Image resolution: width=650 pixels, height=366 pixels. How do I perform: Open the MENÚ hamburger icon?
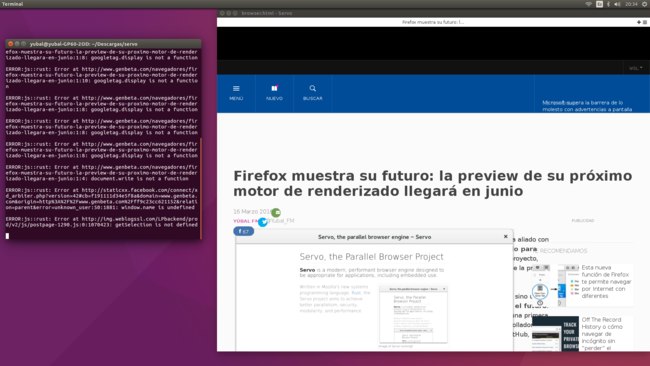(x=236, y=88)
